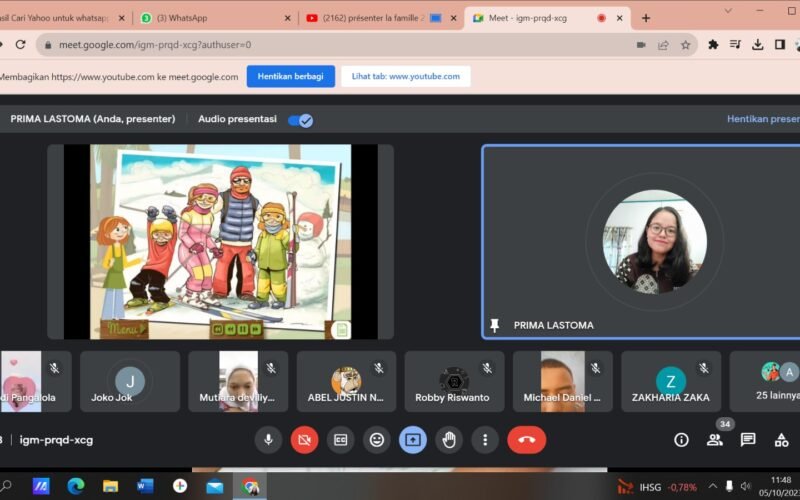Enable closed captions (CC) button

[340, 439]
